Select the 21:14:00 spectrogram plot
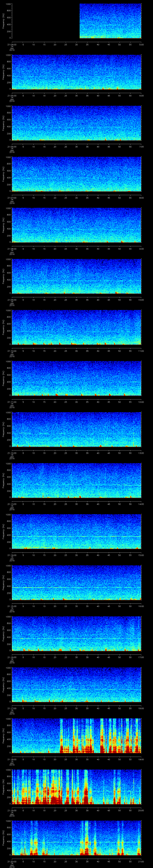Viewport: 153px width, 868px height. (77, 531)
